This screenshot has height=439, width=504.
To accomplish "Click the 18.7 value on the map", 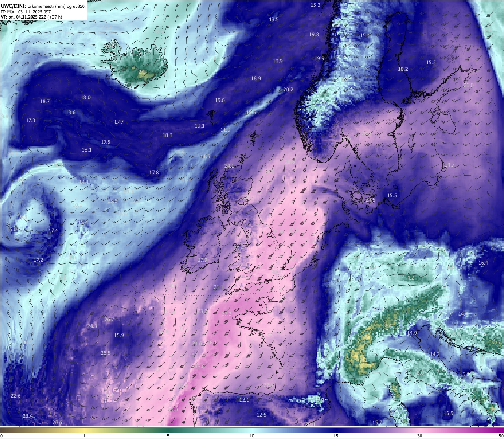I will tap(45, 102).
